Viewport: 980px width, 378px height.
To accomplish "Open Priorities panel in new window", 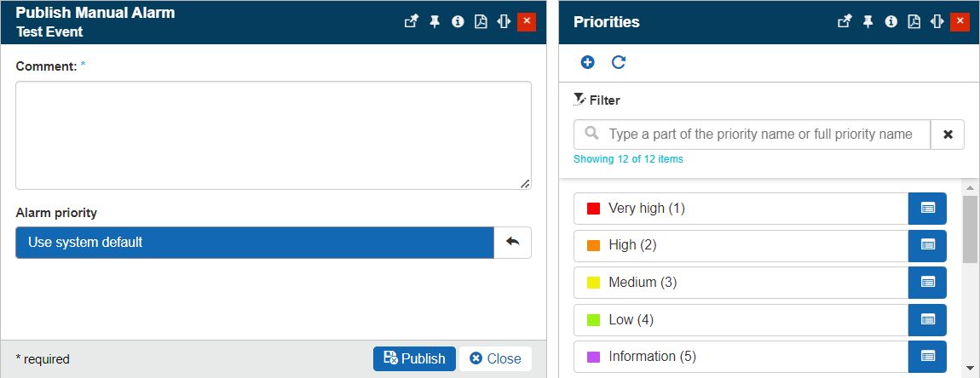I will pos(844,22).
